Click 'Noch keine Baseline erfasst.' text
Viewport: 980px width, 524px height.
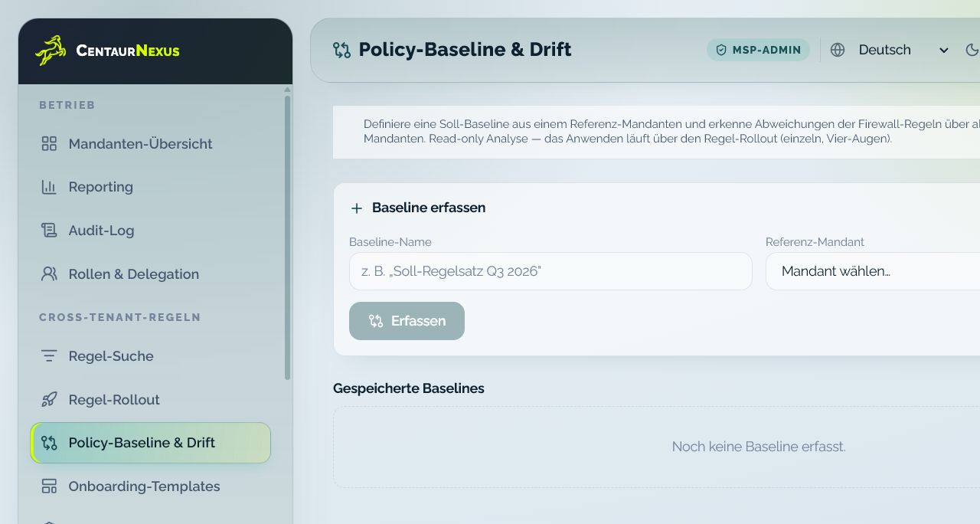tap(759, 447)
